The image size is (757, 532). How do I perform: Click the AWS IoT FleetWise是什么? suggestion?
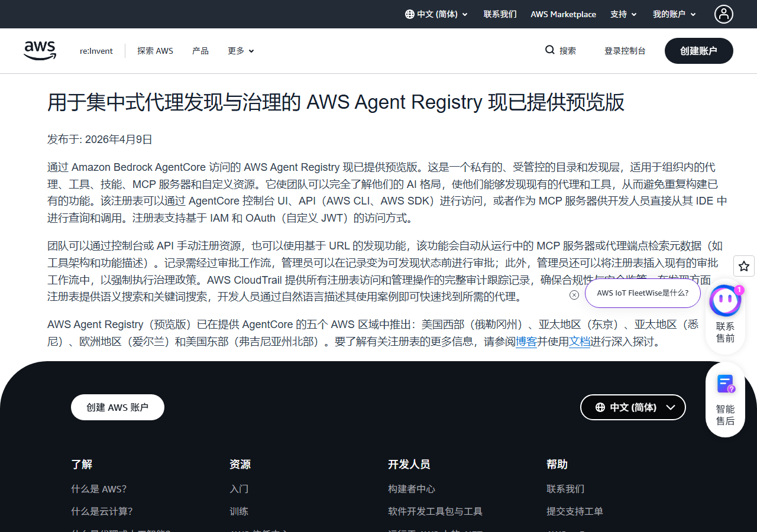tap(642, 293)
